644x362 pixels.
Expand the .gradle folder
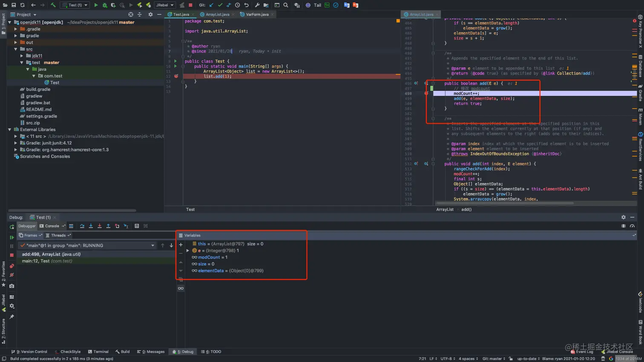pos(16,29)
